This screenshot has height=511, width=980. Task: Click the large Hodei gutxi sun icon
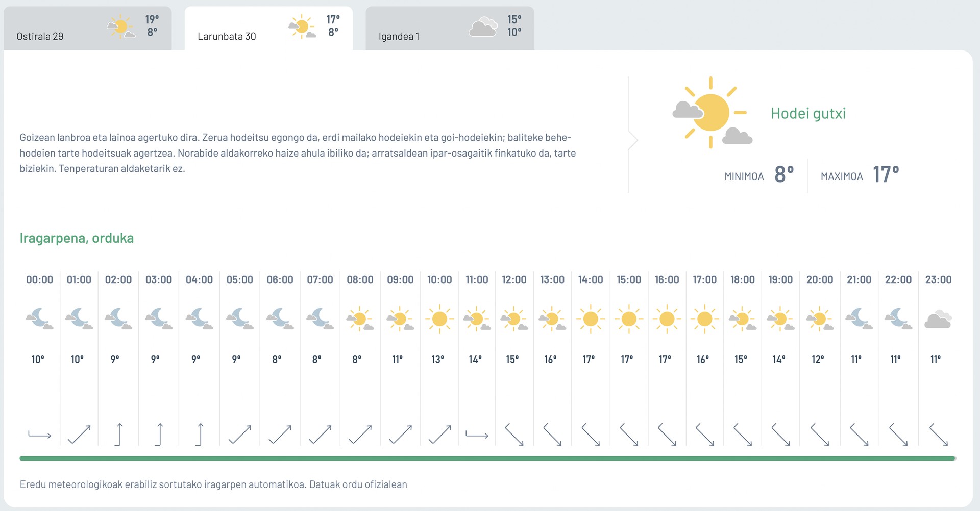click(x=712, y=113)
